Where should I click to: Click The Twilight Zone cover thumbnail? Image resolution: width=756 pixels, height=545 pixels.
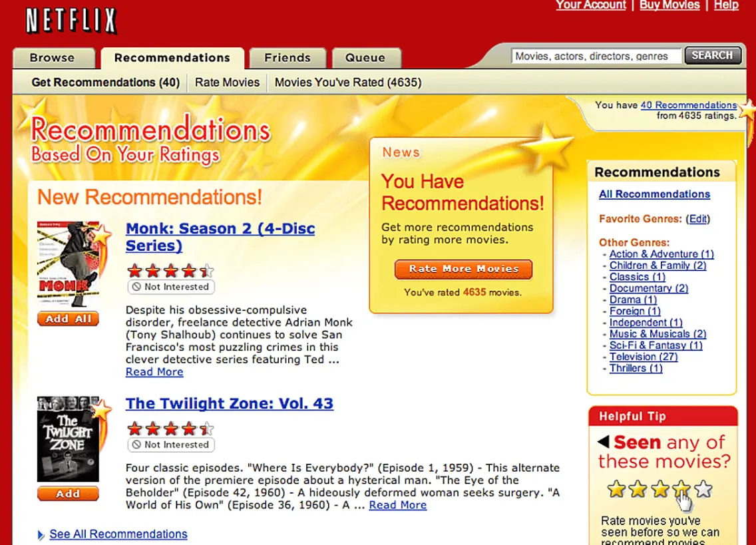click(68, 439)
